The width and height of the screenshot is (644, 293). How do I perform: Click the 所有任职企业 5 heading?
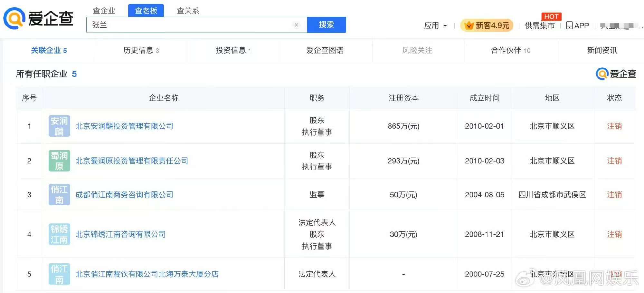pos(46,74)
